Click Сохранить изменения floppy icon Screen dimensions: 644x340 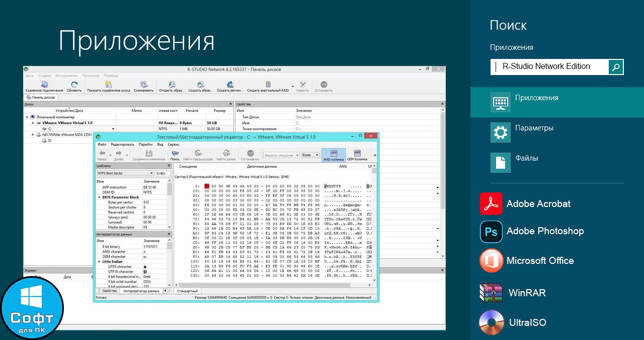coord(148,153)
